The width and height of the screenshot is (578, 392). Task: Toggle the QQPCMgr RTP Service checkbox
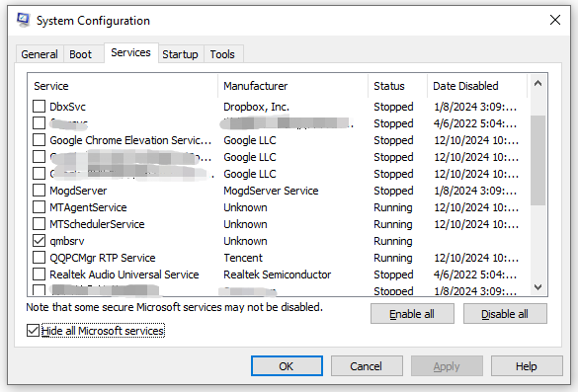click(x=39, y=258)
